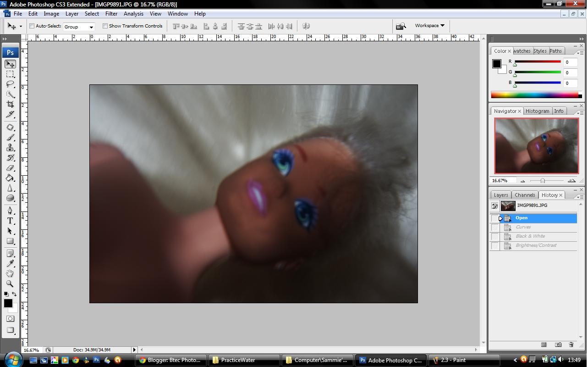Select the Blur tool
The height and width of the screenshot is (367, 588).
[x=10, y=188]
